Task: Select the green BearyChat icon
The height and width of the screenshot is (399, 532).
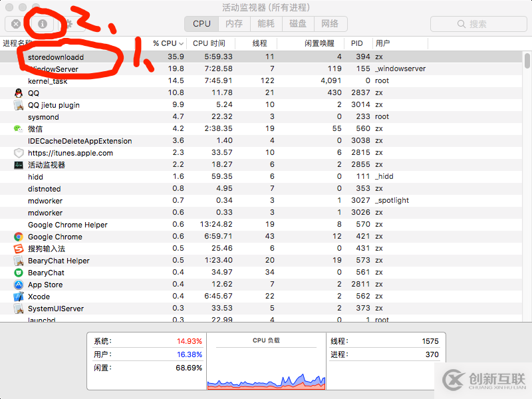Action: [19, 273]
